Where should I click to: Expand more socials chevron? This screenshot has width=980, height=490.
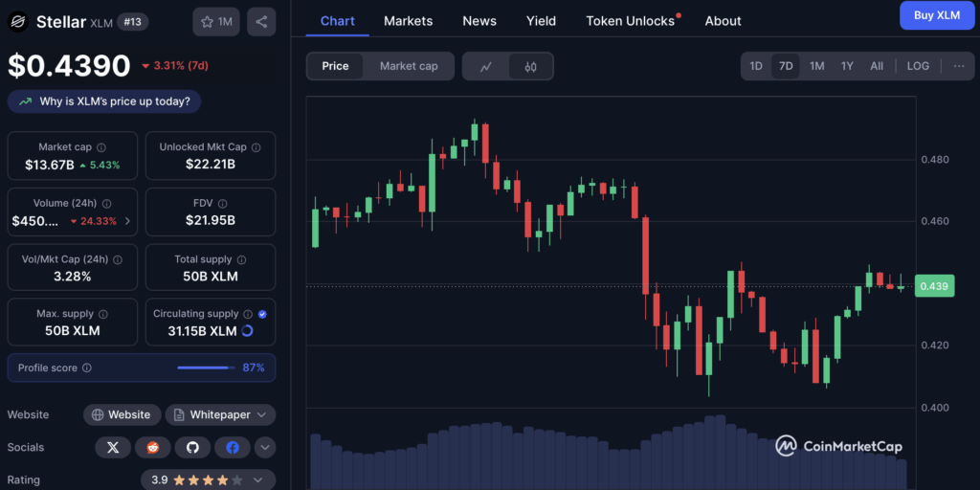point(265,448)
